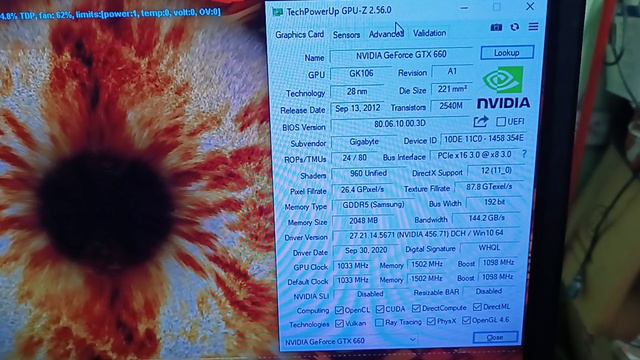The height and width of the screenshot is (360, 640).
Task: Click the Close button at bottom
Action: point(495,337)
